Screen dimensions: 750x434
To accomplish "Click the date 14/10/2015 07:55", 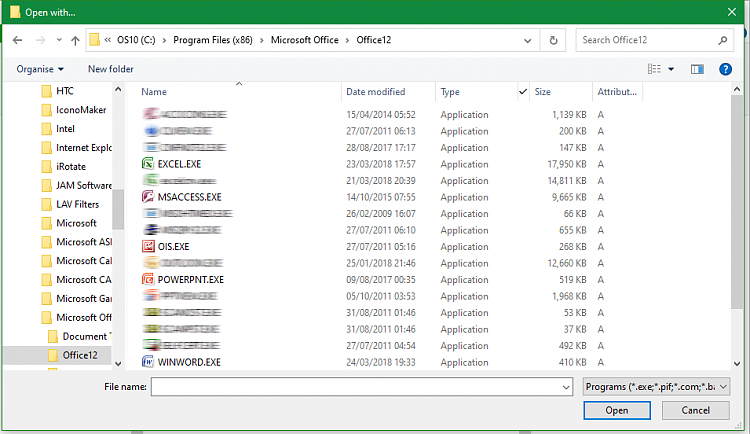I will point(381,197).
